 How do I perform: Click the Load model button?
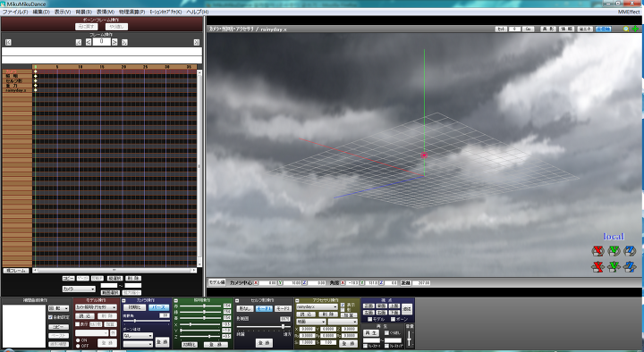point(85,316)
